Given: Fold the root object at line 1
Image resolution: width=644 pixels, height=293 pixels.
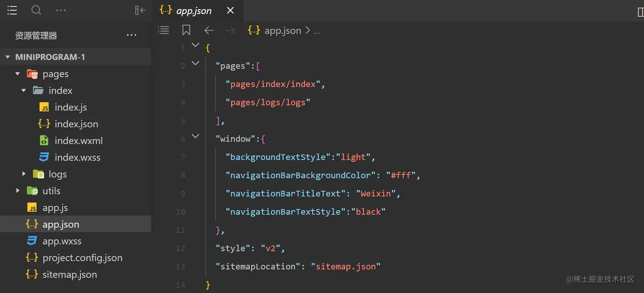Looking at the screenshot, I should [195, 45].
